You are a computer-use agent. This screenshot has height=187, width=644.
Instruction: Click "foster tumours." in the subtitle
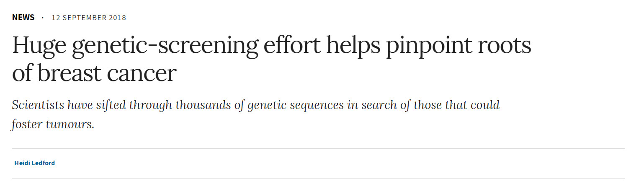(x=53, y=125)
